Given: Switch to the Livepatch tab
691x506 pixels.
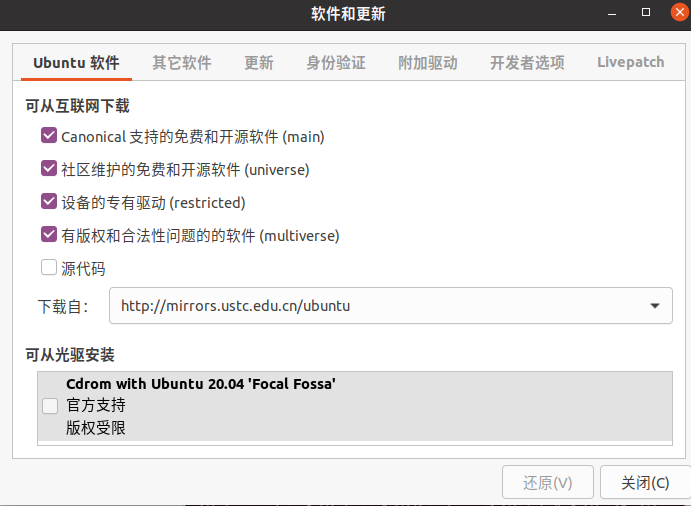Looking at the screenshot, I should tap(631, 62).
